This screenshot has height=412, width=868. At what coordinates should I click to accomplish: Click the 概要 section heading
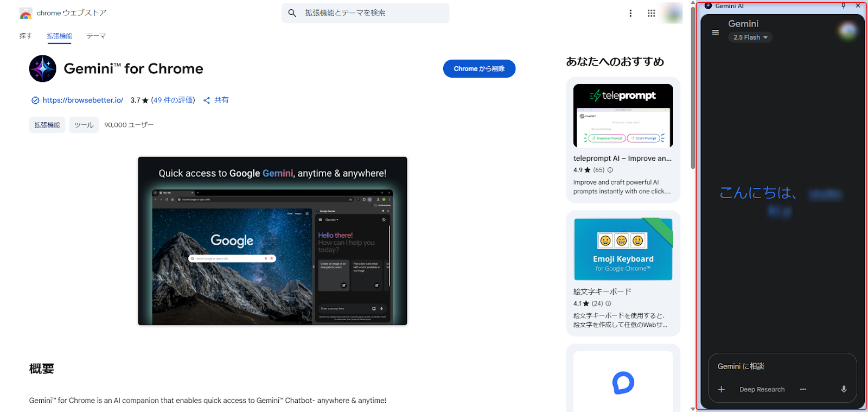(42, 369)
